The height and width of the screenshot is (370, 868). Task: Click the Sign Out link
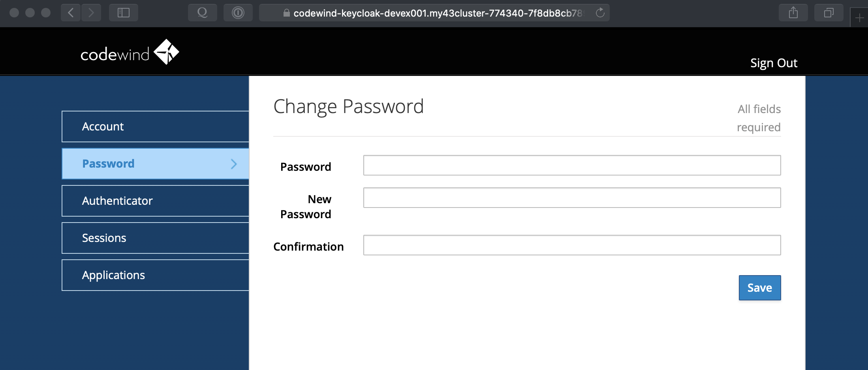click(773, 62)
